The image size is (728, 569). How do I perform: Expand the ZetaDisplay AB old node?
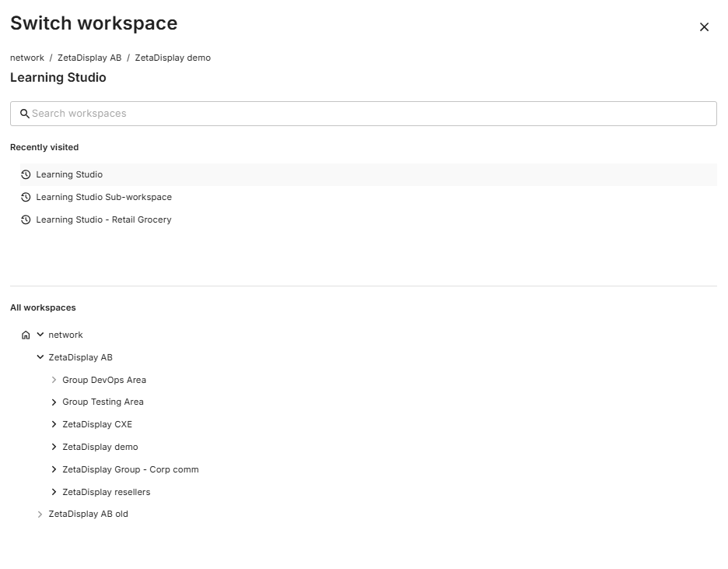tap(40, 515)
